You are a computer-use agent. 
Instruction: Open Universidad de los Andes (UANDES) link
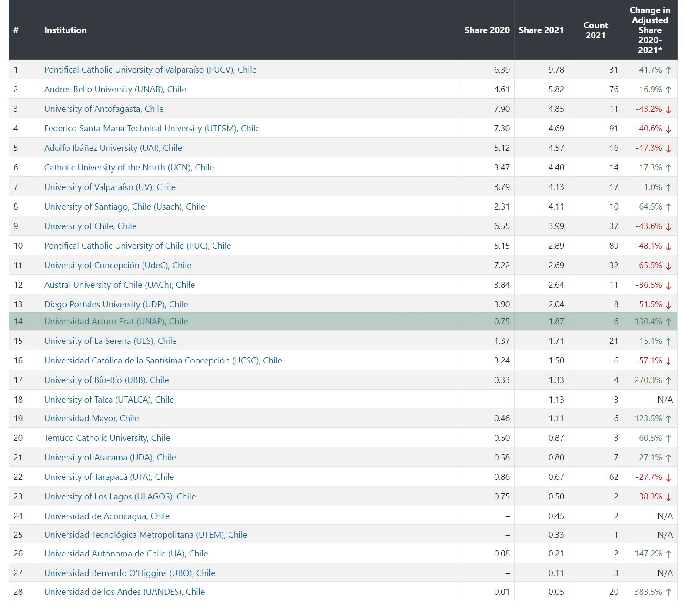[124, 592]
